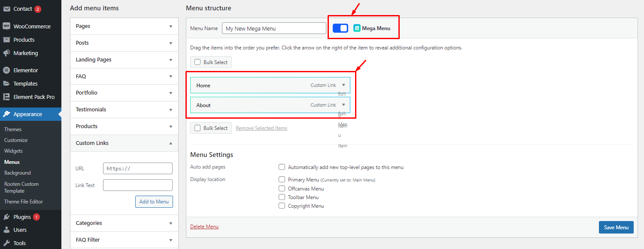Tick the Offcanvas Menu checkbox
The image size is (644, 249).
[282, 188]
